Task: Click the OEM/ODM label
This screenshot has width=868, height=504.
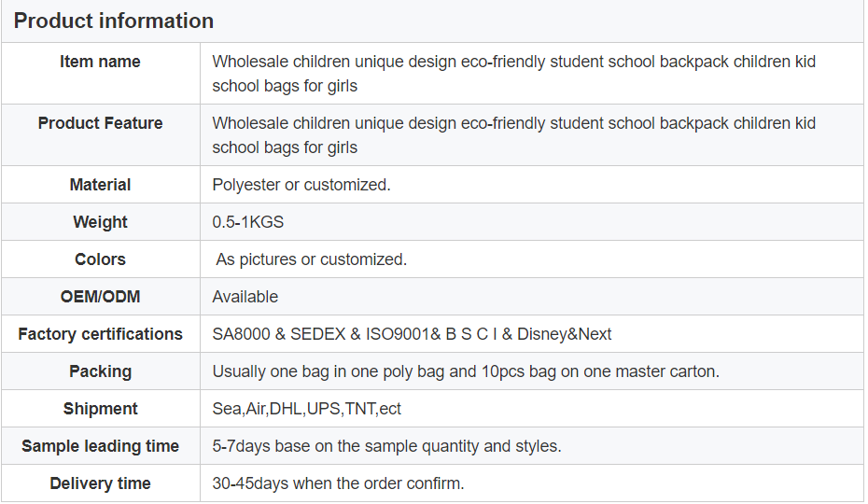Action: (100, 296)
